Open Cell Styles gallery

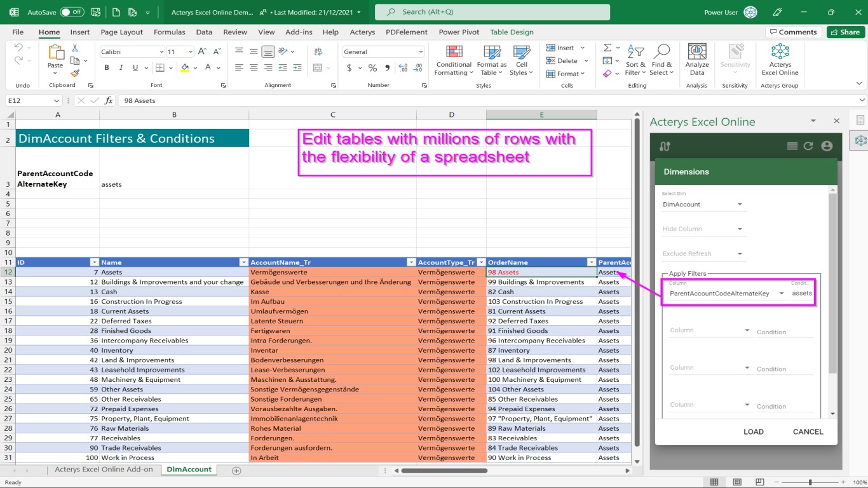tap(522, 61)
